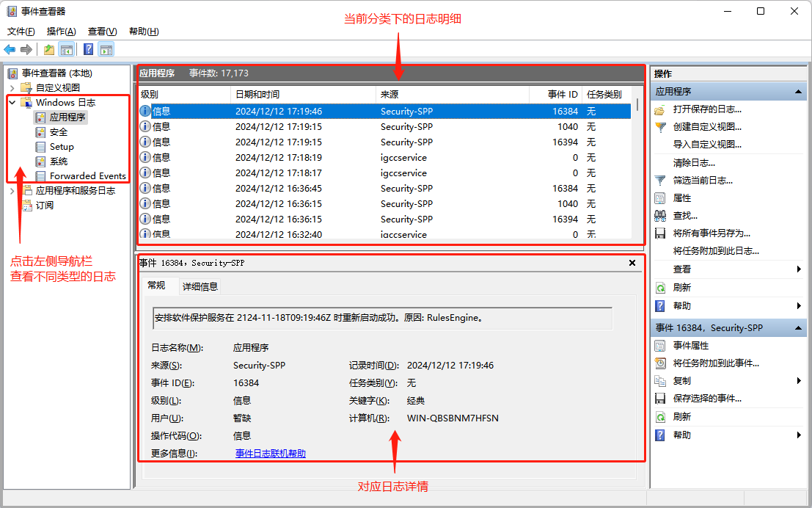
Task: Toggle the show/hide action pane toolbar icon
Action: (x=106, y=49)
